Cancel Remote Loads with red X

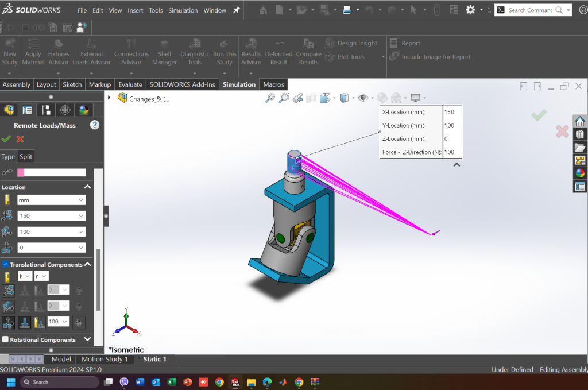(20, 139)
